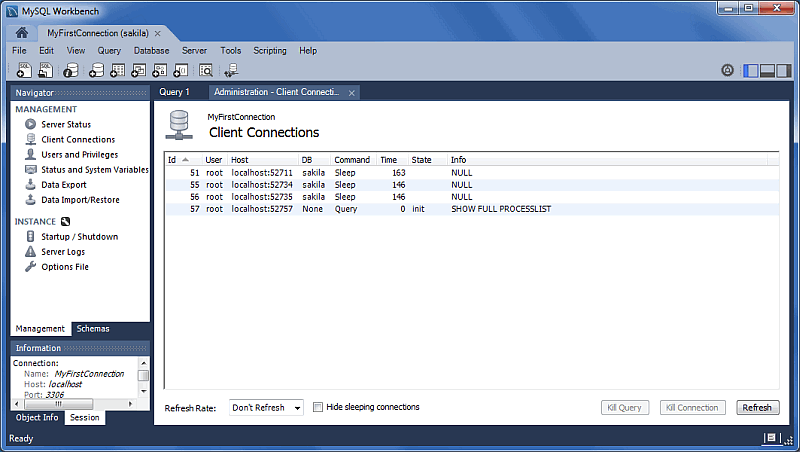
Task: Open Workbench preferences gear icon
Action: point(728,70)
